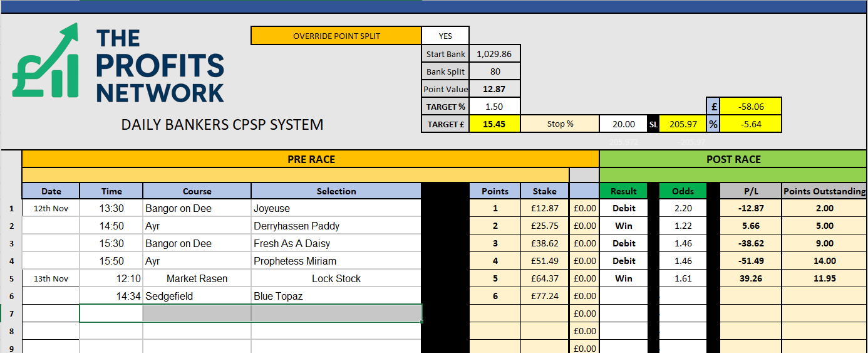Select the Stop % value 20.00
This screenshot has height=353, width=868.
[623, 124]
